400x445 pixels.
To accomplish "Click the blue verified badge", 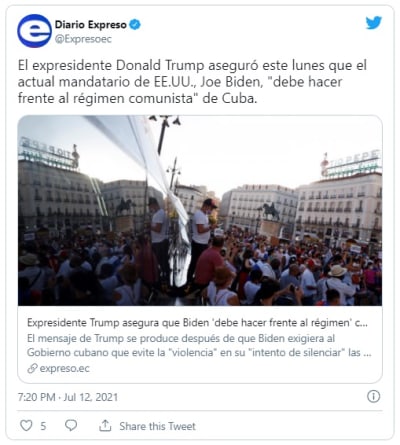I will (x=135, y=25).
